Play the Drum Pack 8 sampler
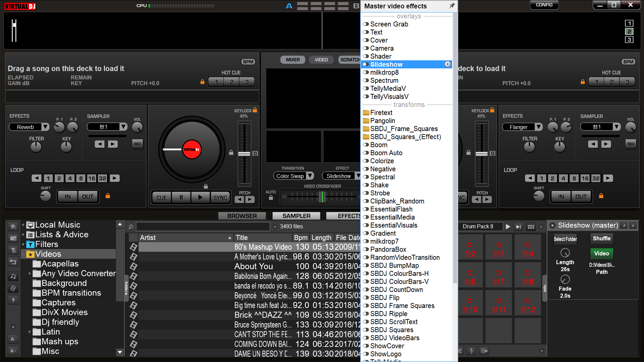The image size is (644, 362). coord(508,227)
